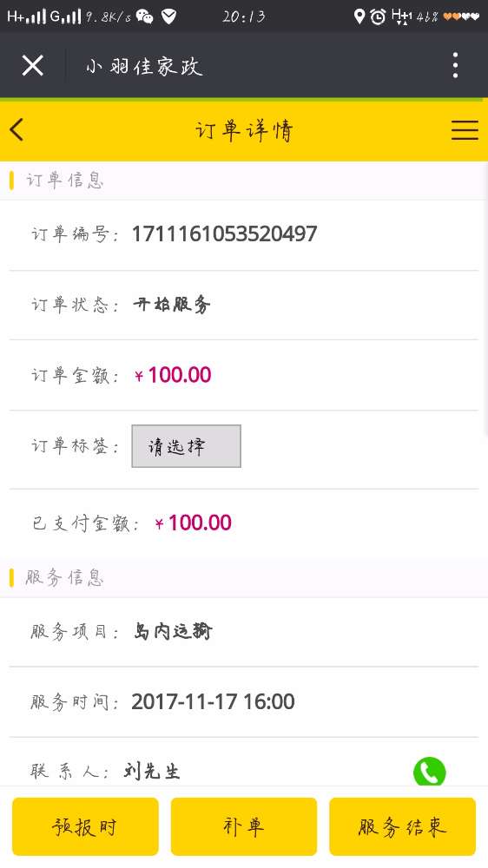
Task: Open the three-dot overflow menu
Action: coord(455,65)
